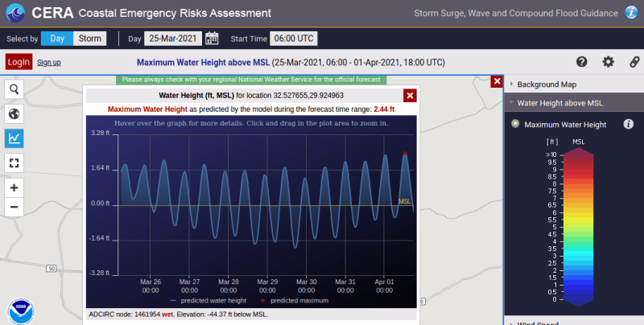Click route 50 shield on map
Screen dimensions: 644x325
[x=51, y=269]
